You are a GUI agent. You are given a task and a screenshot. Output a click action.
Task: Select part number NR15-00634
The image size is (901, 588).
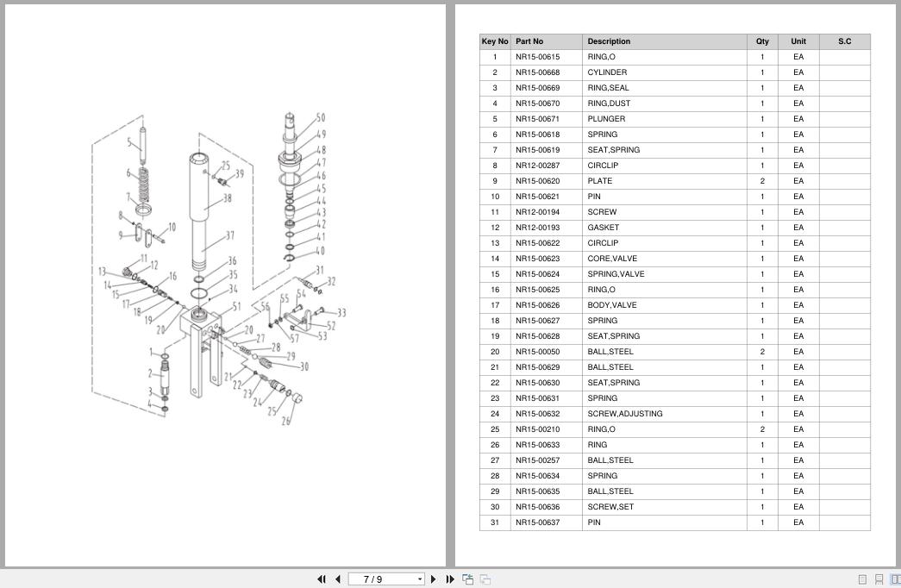537,476
